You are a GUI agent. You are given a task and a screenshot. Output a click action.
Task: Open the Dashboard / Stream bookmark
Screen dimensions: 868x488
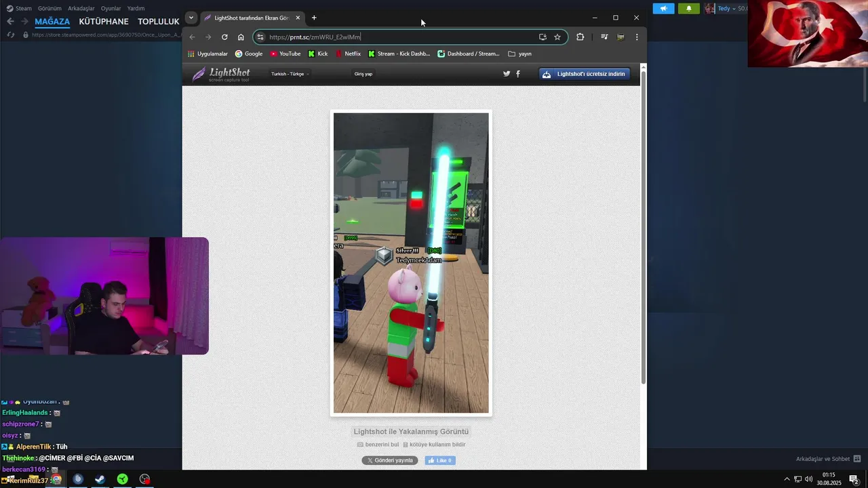pyautogui.click(x=469, y=54)
